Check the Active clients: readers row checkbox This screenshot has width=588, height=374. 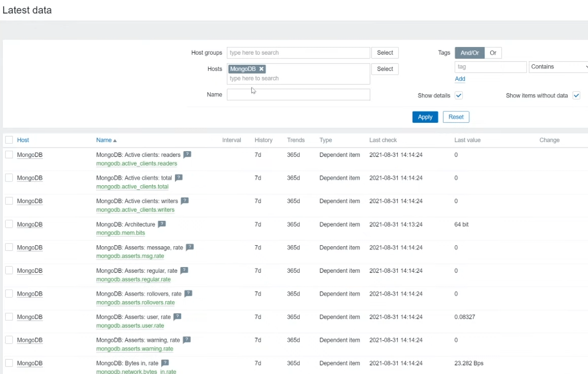pyautogui.click(x=9, y=154)
